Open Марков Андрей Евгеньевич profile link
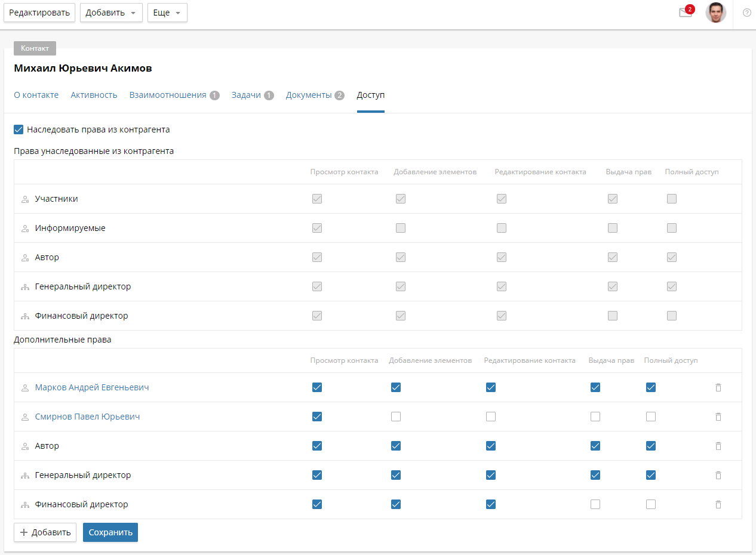The height and width of the screenshot is (555, 756). coord(92,387)
